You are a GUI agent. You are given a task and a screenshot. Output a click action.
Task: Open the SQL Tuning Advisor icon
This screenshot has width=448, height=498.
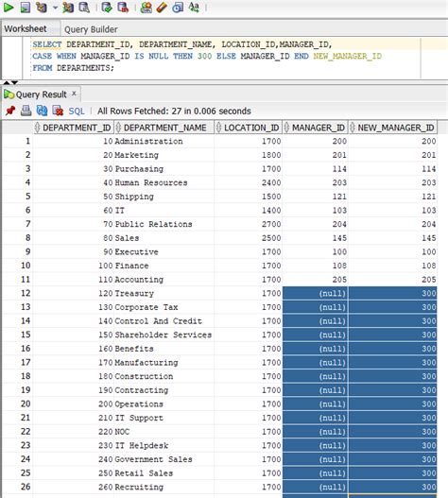(84, 8)
